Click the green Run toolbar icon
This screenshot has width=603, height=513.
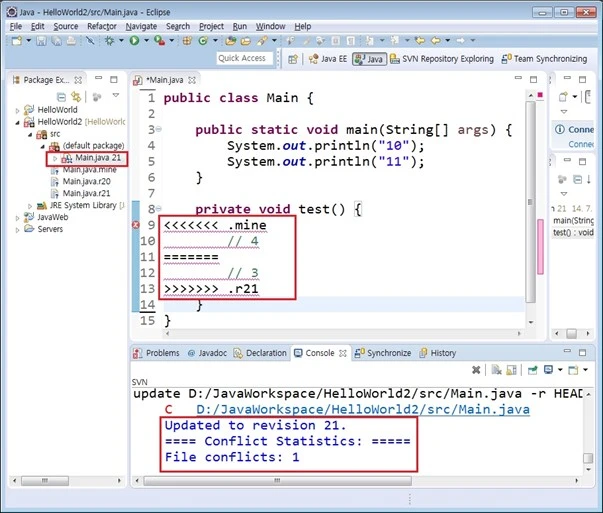click(134, 40)
